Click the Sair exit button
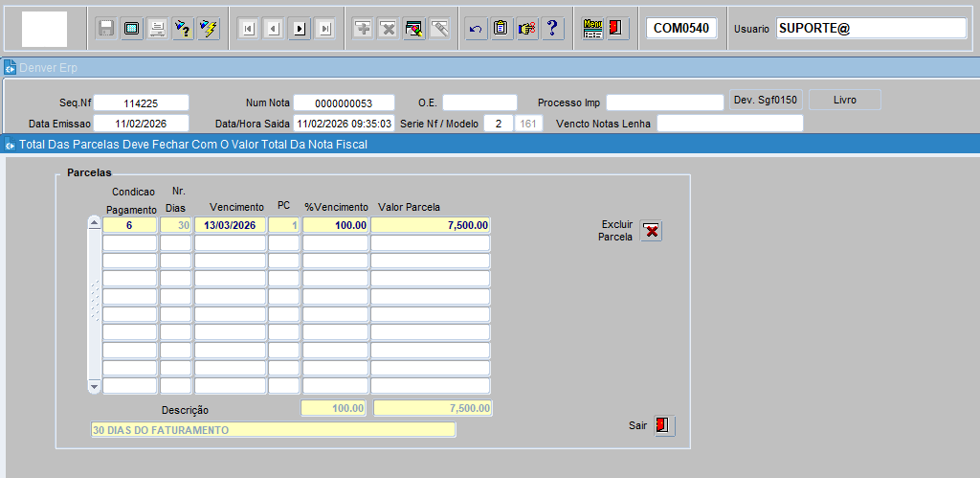The width and height of the screenshot is (980, 478). 664,425
